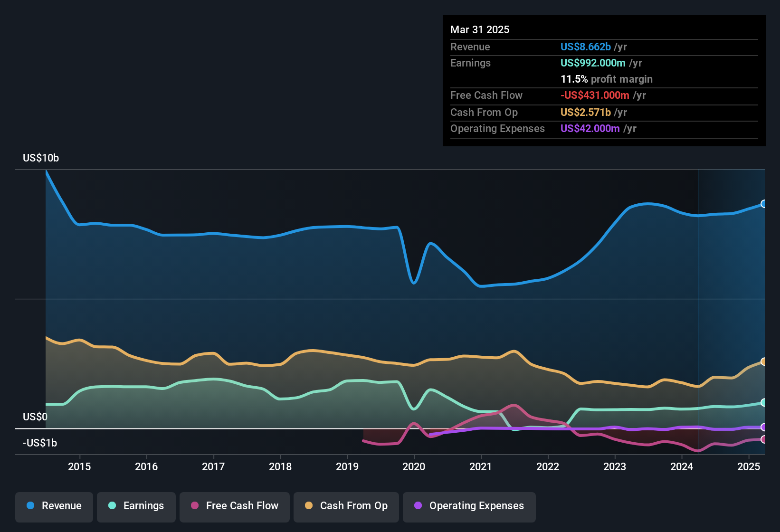Click the US$2.571b cash from op value
Viewport: 780px width, 532px height.
coord(586,112)
